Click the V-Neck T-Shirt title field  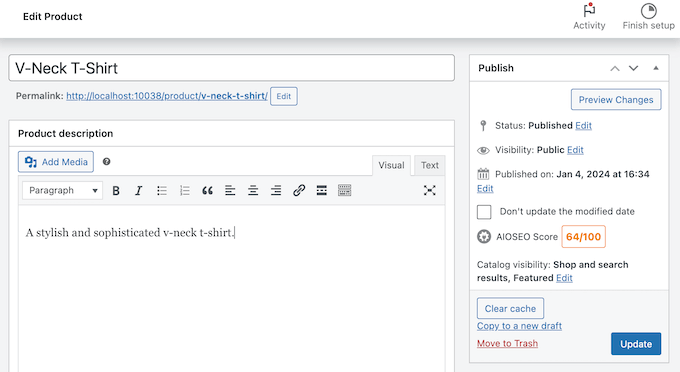(232, 68)
